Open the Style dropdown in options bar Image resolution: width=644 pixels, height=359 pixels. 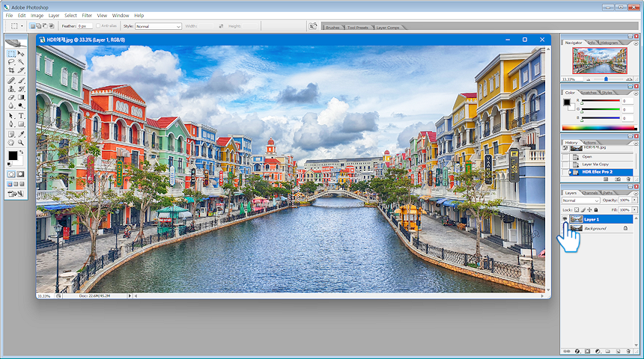click(158, 26)
